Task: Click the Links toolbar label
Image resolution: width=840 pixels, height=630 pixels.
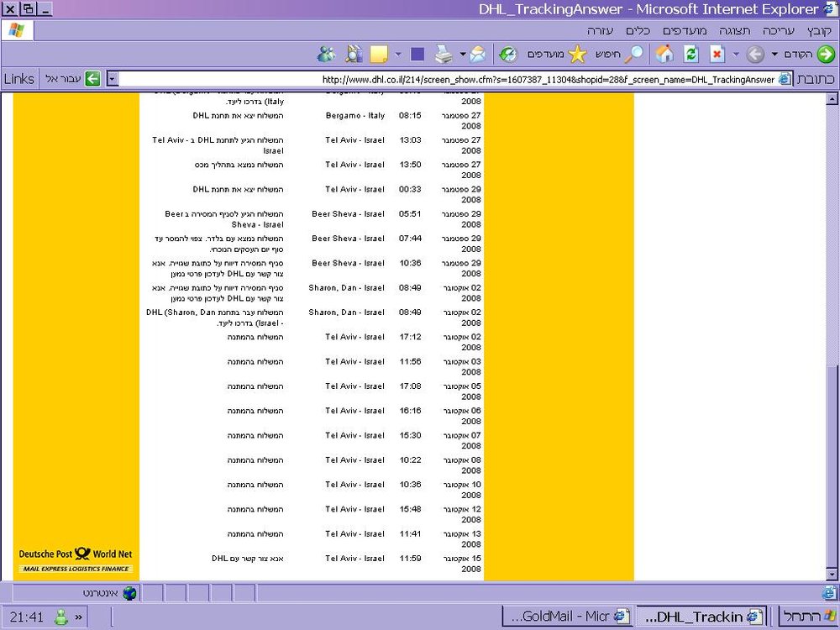Action: point(19,79)
